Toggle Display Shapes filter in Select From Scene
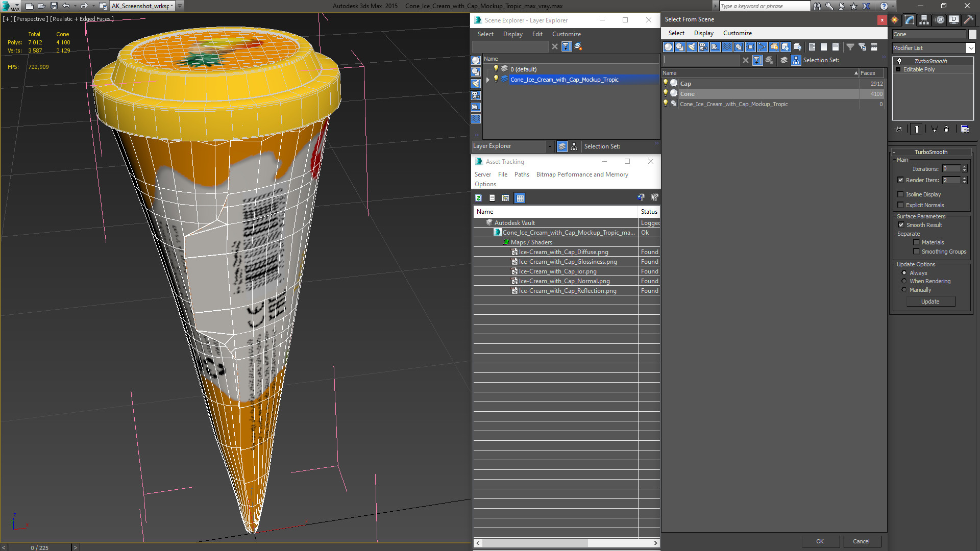This screenshot has height=551, width=980. click(680, 47)
